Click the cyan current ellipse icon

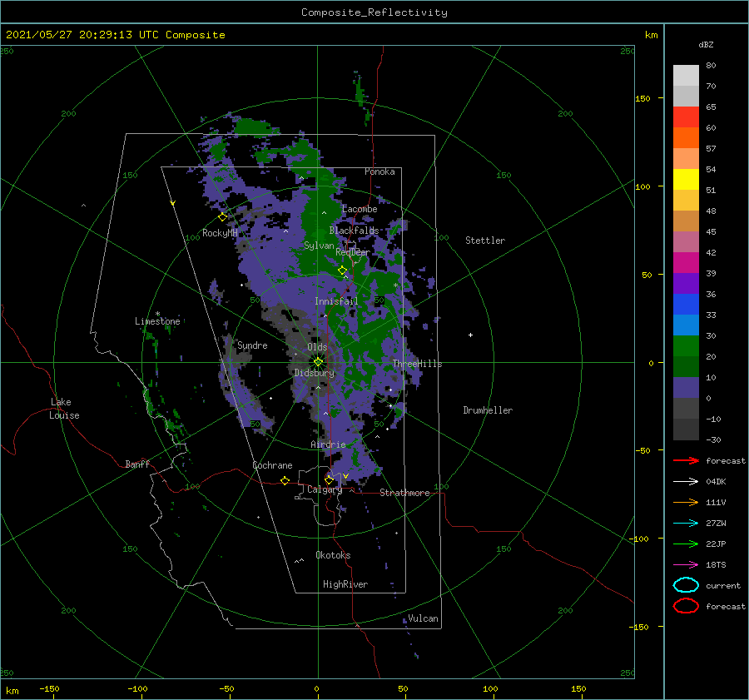pyautogui.click(x=686, y=585)
